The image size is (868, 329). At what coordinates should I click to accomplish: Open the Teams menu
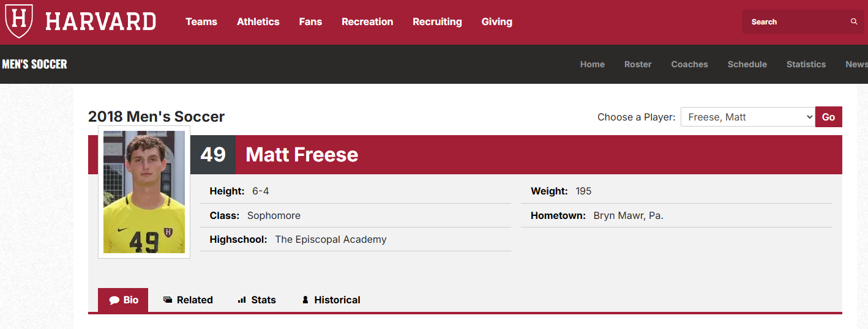point(201,22)
